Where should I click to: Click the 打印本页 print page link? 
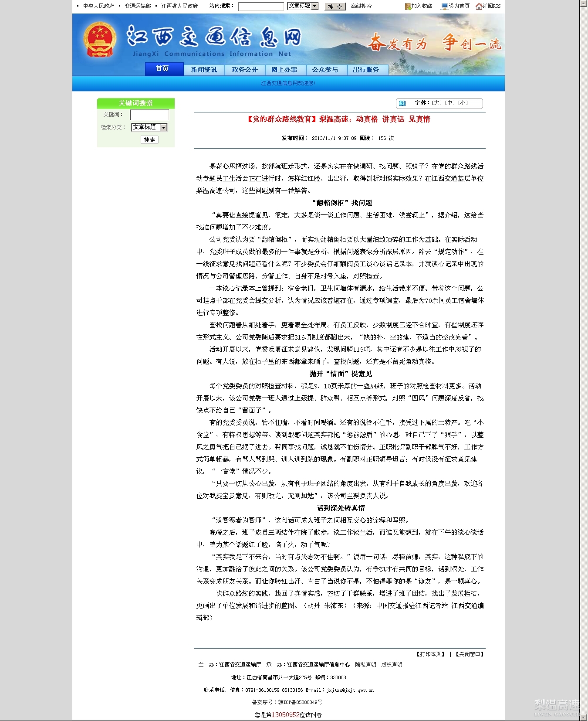[x=430, y=654]
